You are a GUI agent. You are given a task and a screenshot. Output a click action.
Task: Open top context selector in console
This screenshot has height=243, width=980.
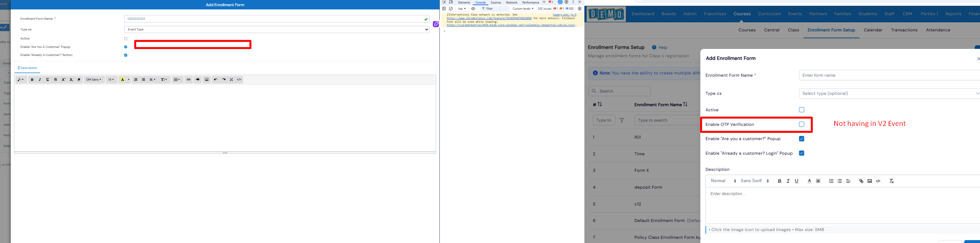[x=462, y=9]
